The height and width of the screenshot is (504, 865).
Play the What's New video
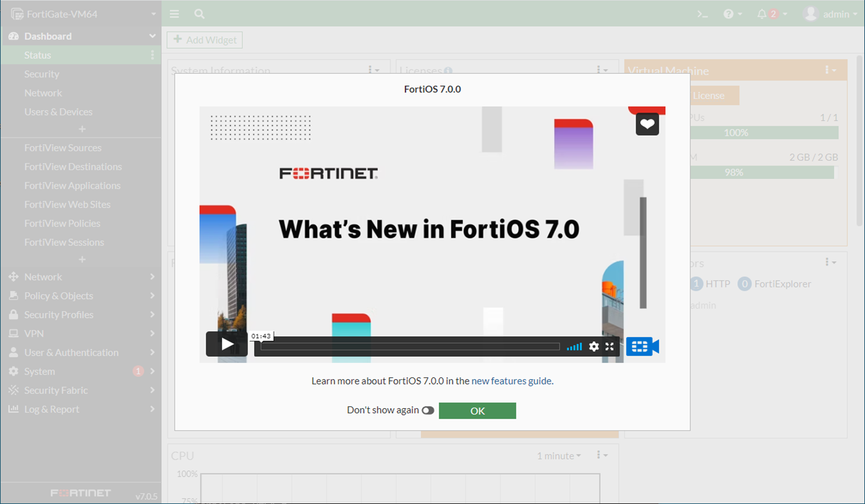click(x=227, y=344)
